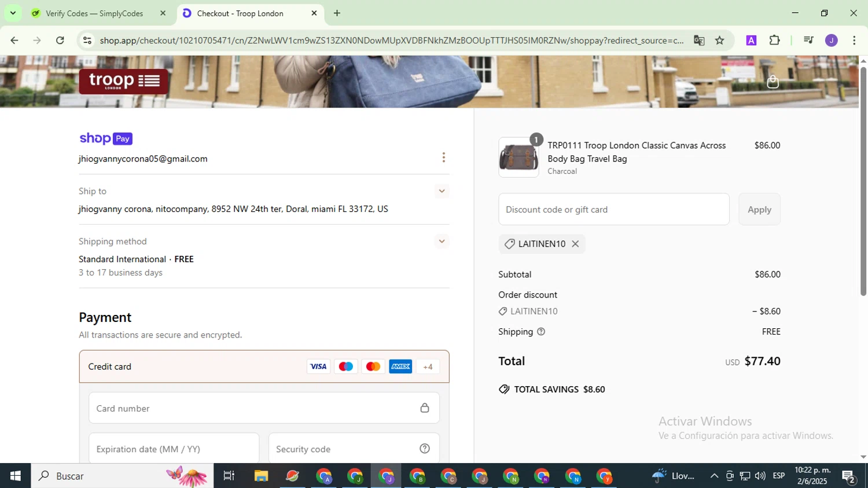Open account options three-dot menu
This screenshot has height=488, width=868.
coord(444,157)
